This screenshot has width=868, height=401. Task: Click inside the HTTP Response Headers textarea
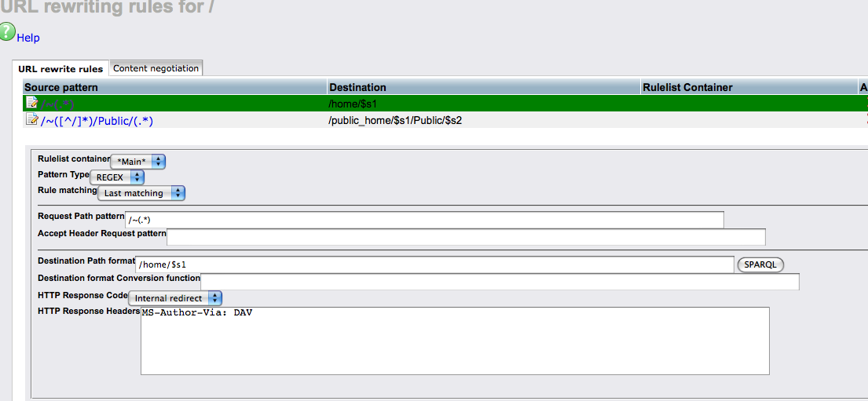pos(454,341)
